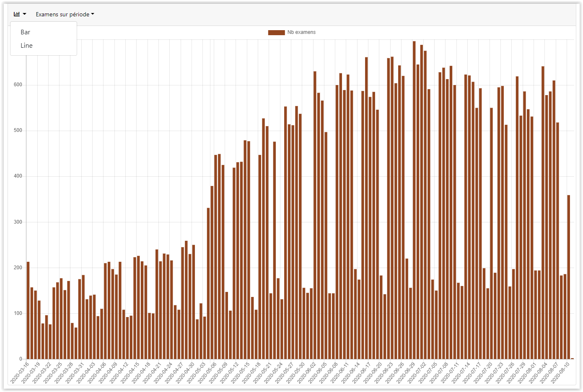583x392 pixels.
Task: Click the bar for 2020-08-10
Action: coord(569,277)
